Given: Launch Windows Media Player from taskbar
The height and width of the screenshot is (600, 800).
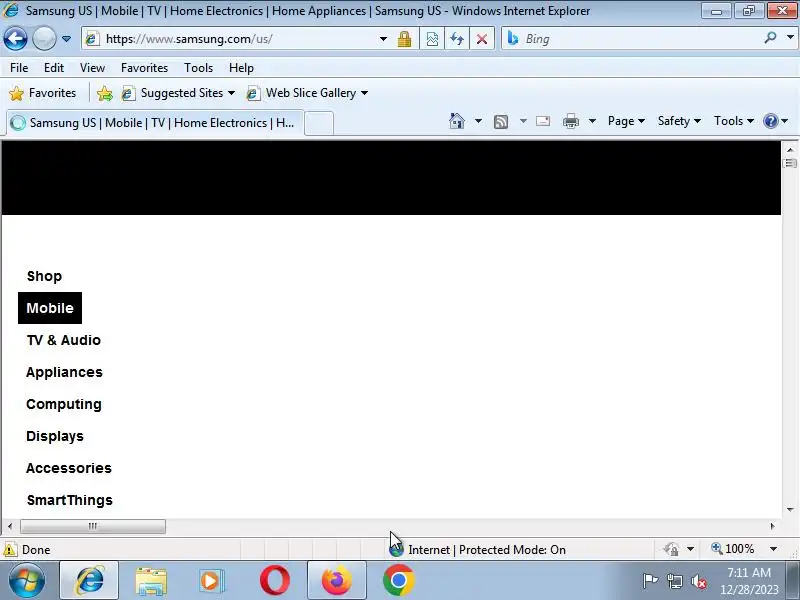Looking at the screenshot, I should click(212, 581).
